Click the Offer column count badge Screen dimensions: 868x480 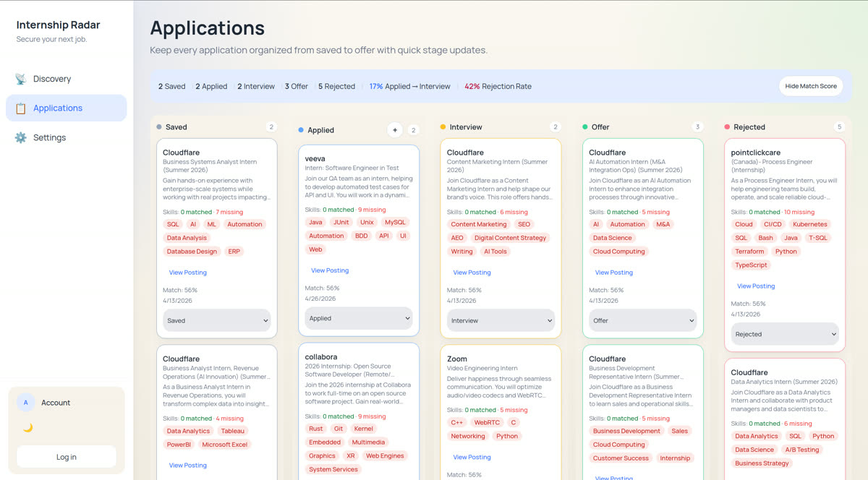pyautogui.click(x=697, y=127)
